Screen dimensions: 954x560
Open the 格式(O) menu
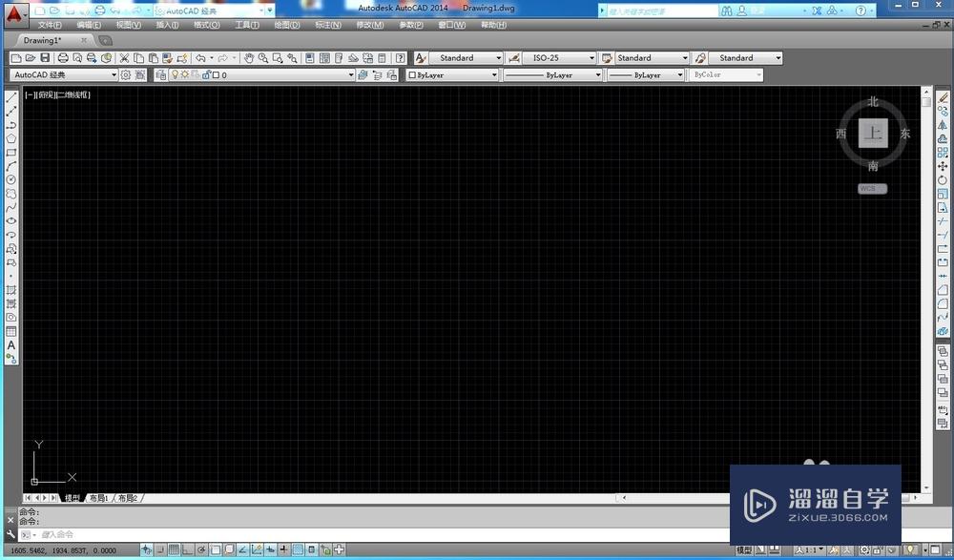206,25
